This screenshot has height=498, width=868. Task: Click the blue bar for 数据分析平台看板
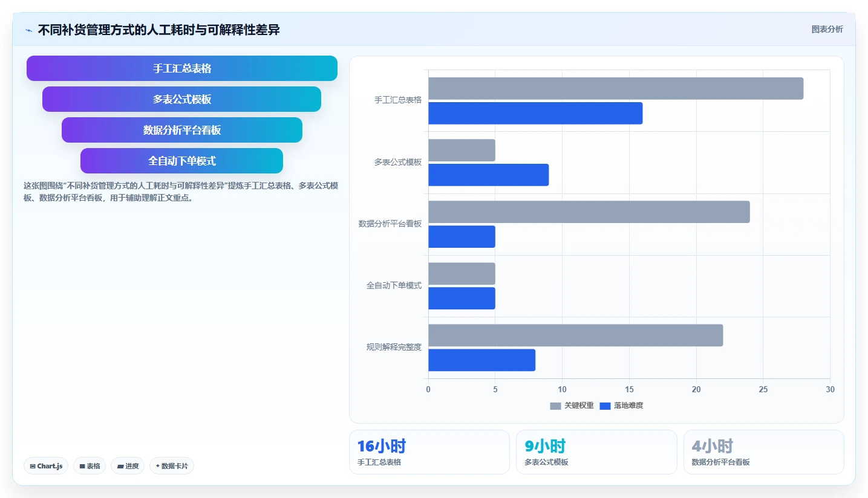pyautogui.click(x=462, y=236)
